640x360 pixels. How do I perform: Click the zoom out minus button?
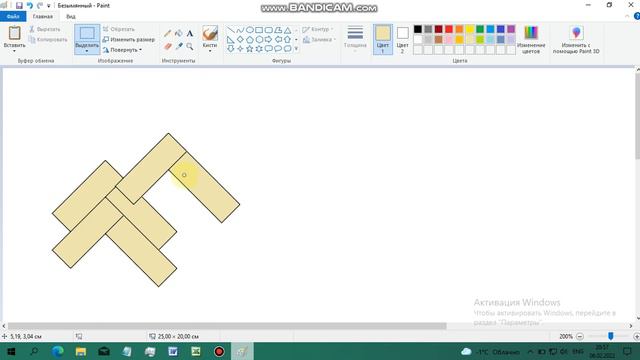pos(580,336)
